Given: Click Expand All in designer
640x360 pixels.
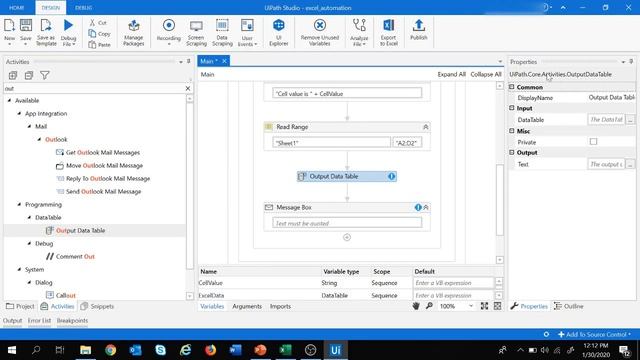Looking at the screenshot, I should tap(451, 74).
